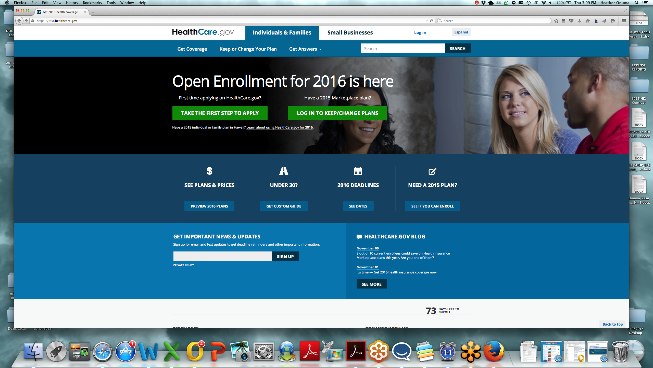Open the Firefox menu in menu bar
Viewport: 653px width, 368px height.
[20, 2]
